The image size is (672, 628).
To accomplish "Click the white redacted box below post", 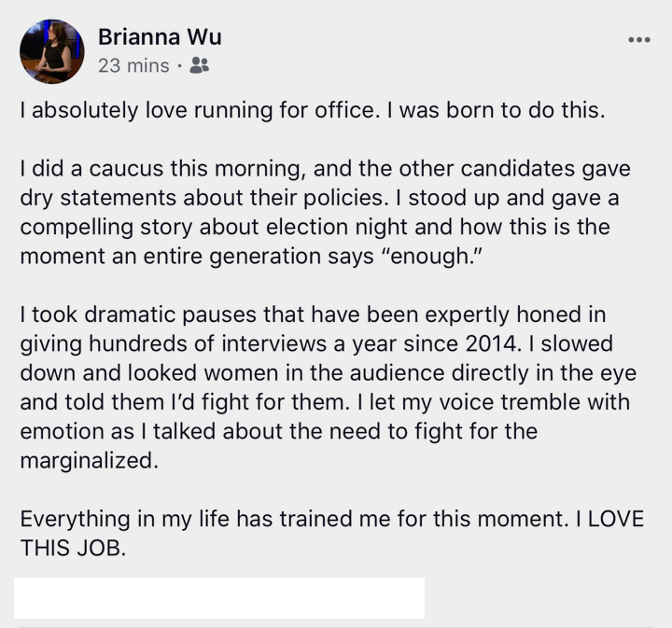I will tap(219, 597).
